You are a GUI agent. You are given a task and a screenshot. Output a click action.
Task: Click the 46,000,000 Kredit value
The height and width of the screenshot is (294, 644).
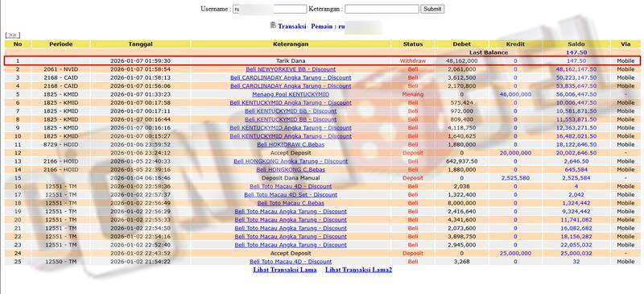pyautogui.click(x=515, y=94)
